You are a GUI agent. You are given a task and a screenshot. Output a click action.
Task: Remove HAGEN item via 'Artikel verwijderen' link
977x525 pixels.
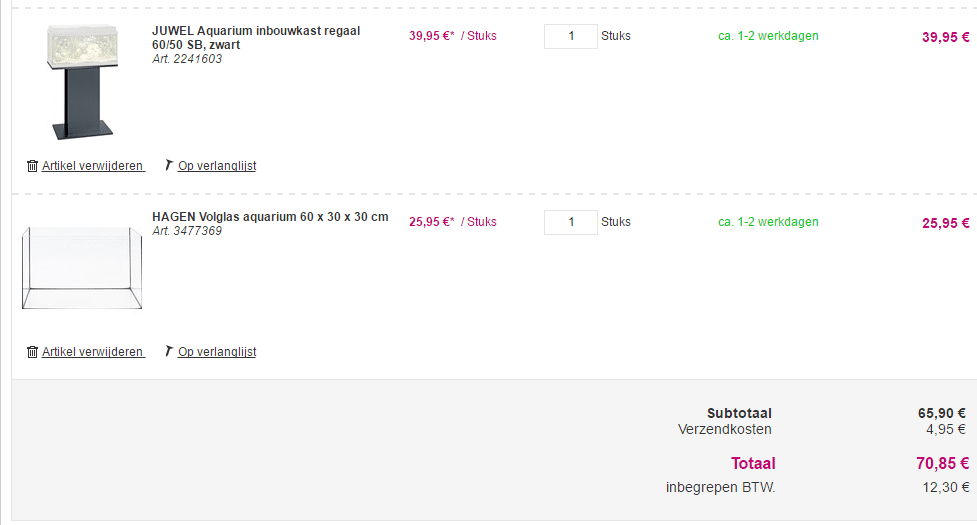(92, 352)
